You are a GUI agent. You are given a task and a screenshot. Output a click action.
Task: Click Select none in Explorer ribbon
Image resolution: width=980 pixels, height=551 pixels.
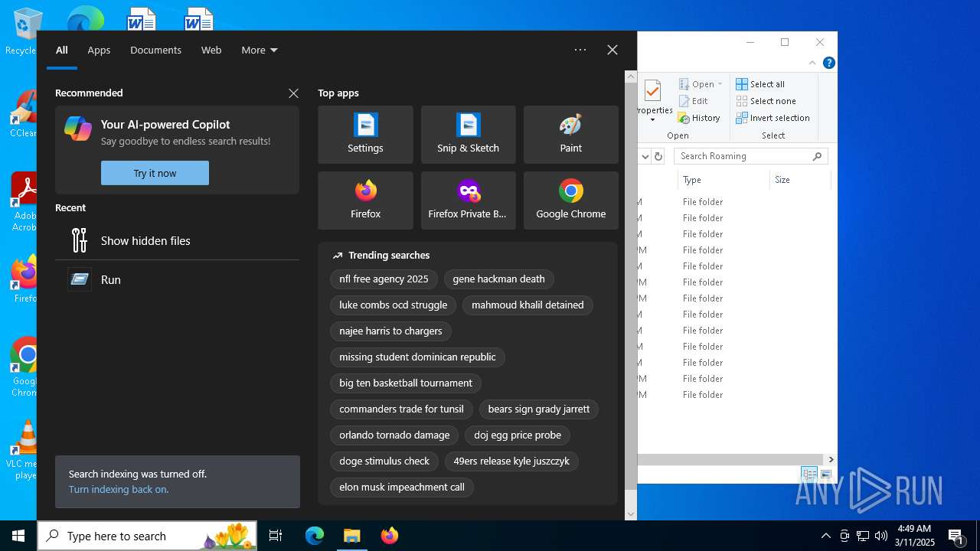click(x=766, y=101)
